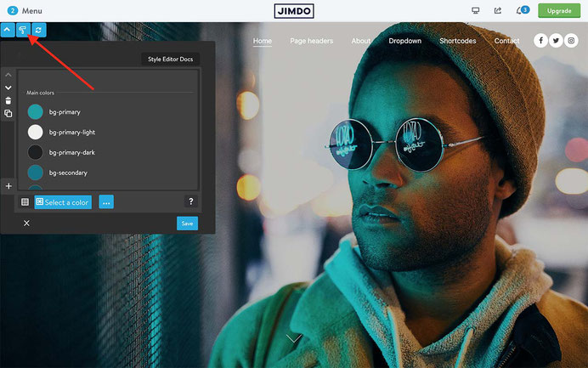Select the bg-secondary label
This screenshot has height=368, width=588.
tap(68, 173)
